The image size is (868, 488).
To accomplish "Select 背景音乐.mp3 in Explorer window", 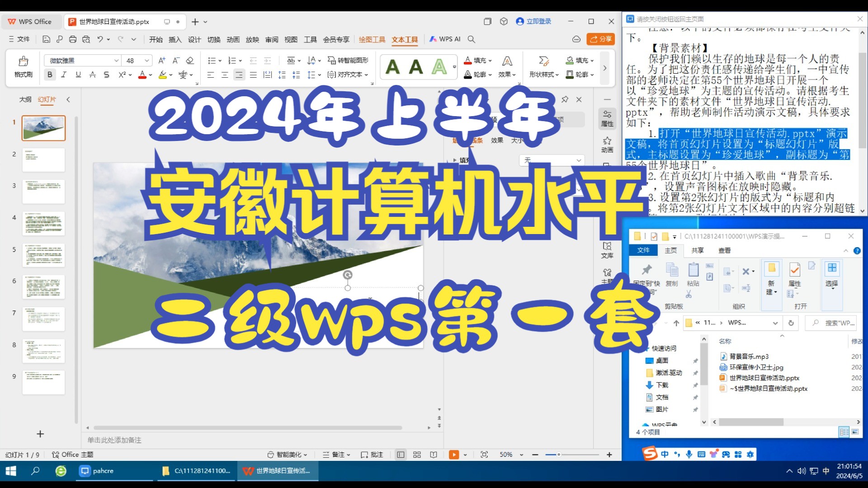I will click(749, 357).
